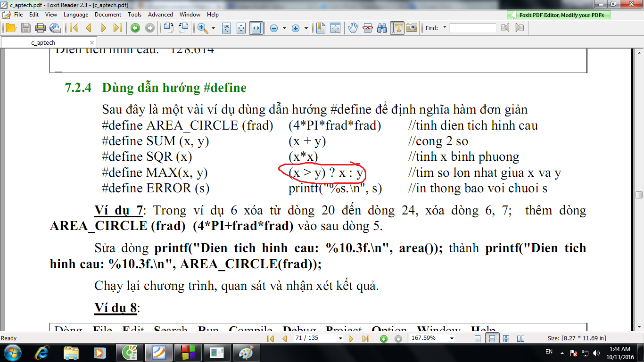
Task: Click inside the Find text field
Action: pos(472,28)
